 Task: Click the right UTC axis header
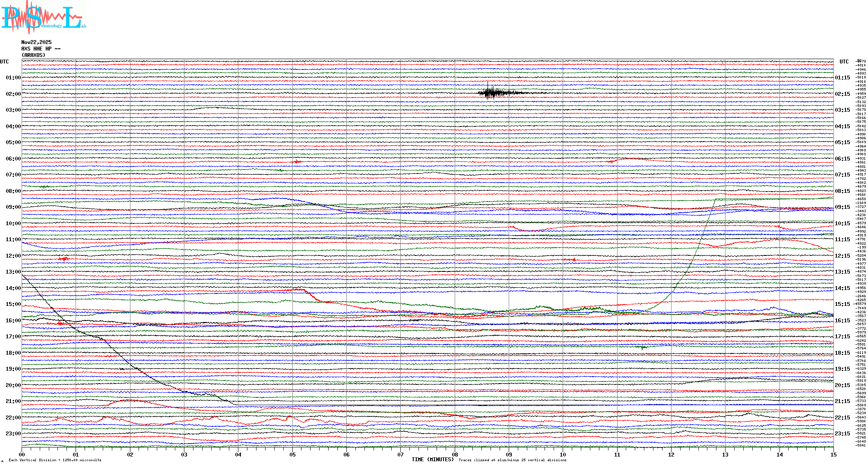[x=844, y=62]
